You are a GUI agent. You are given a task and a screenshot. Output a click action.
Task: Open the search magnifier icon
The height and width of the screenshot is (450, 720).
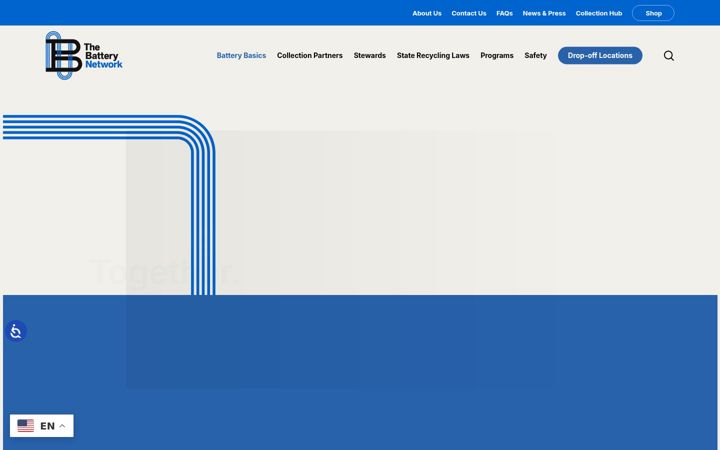[669, 56]
